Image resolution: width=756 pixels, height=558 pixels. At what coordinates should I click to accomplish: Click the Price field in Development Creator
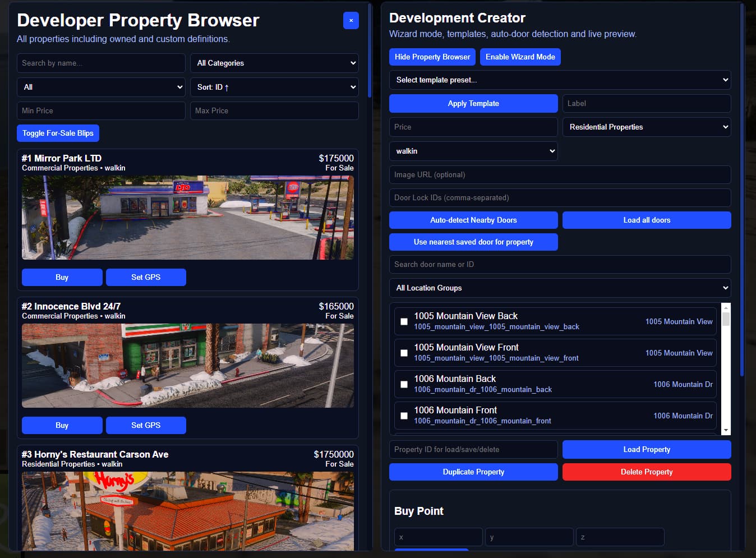pos(473,127)
